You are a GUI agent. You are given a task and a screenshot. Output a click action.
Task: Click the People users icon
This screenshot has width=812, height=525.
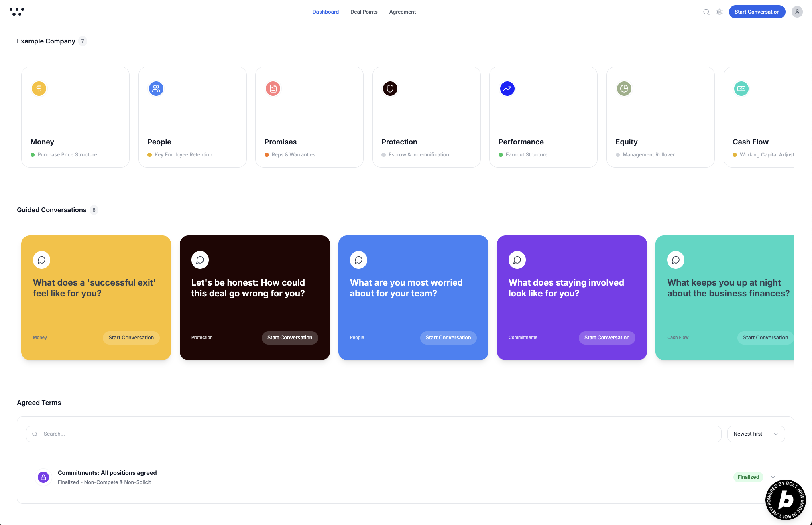click(156, 89)
